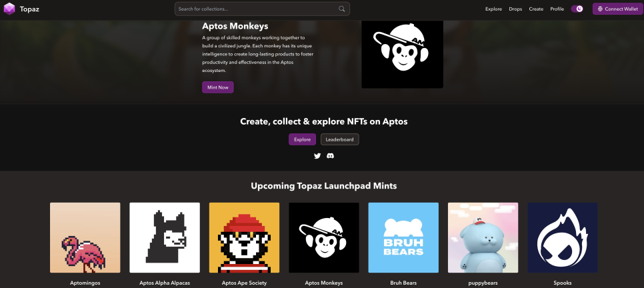Click the Upcoming Topaz Launchpad Mints heading
The height and width of the screenshot is (288, 644).
(x=323, y=186)
